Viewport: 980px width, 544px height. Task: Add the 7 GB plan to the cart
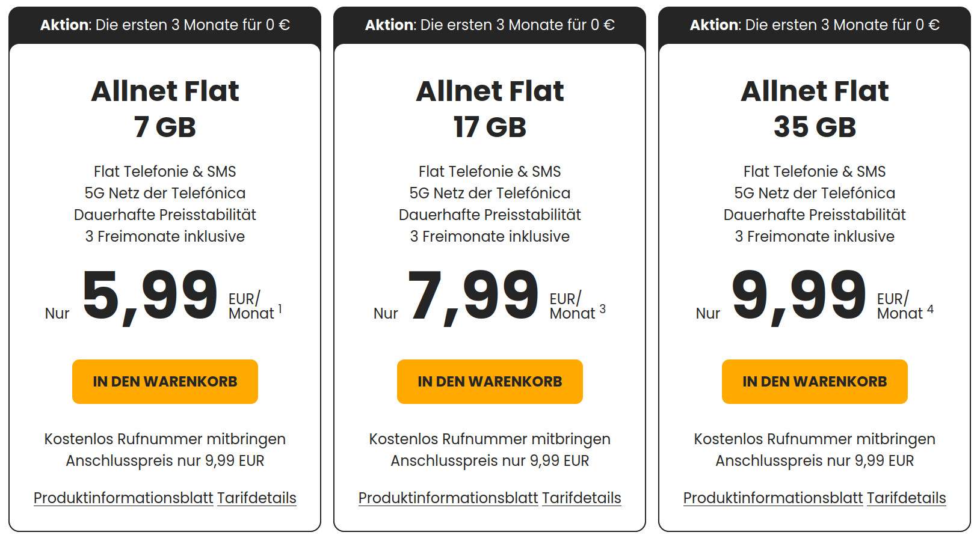[x=165, y=382]
